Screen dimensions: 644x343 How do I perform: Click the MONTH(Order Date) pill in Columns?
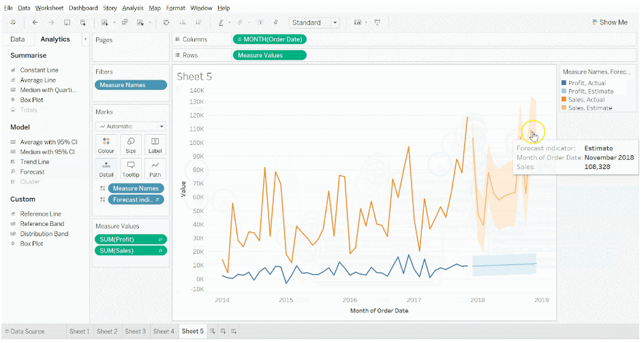pos(270,39)
